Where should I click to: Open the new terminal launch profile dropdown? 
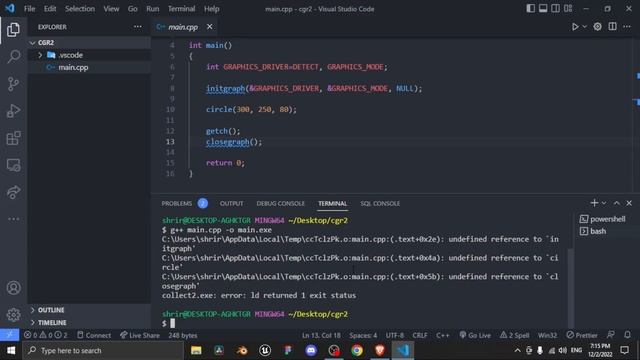tap(604, 203)
